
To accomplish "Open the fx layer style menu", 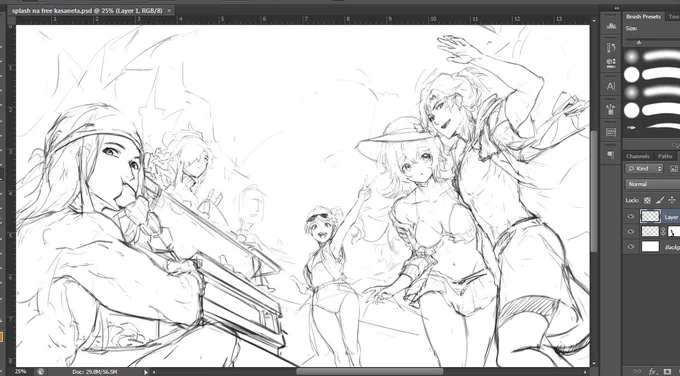I will [653, 371].
